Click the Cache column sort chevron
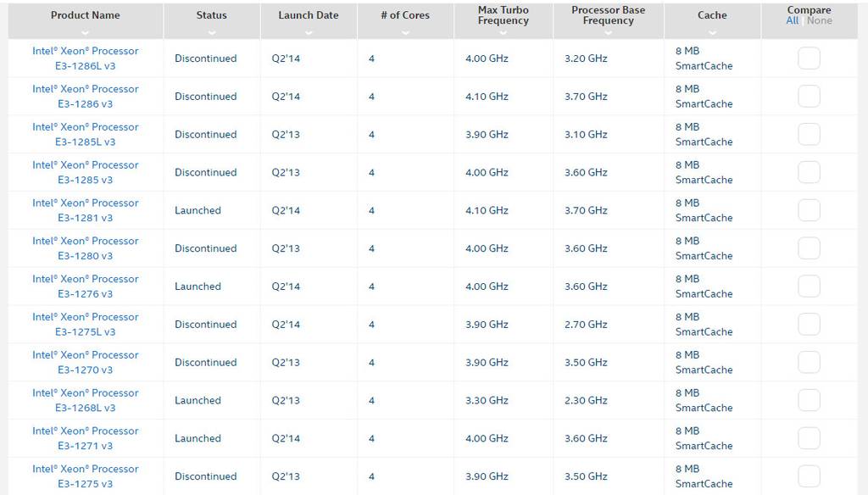Screen dimensions: 868x495 [x=712, y=32]
